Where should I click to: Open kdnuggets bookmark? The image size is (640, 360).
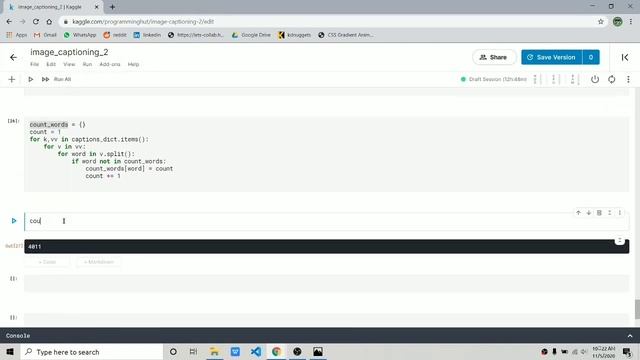[294, 35]
